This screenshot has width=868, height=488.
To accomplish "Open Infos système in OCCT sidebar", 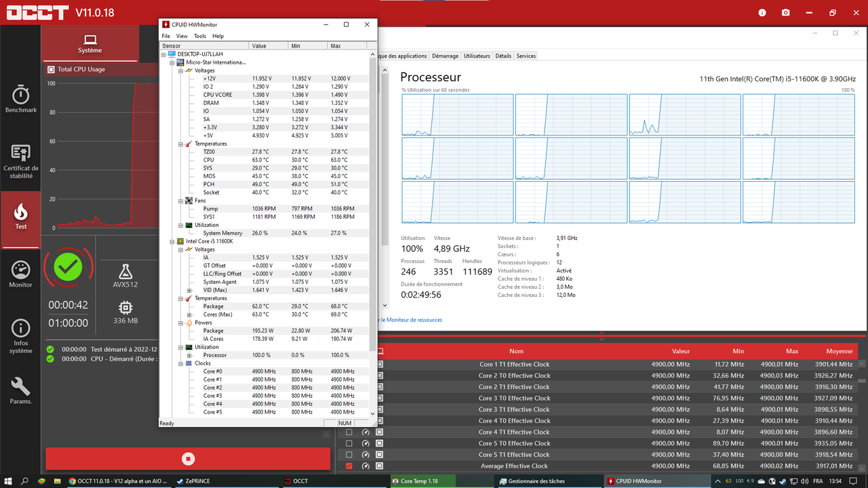I will pyautogui.click(x=20, y=337).
